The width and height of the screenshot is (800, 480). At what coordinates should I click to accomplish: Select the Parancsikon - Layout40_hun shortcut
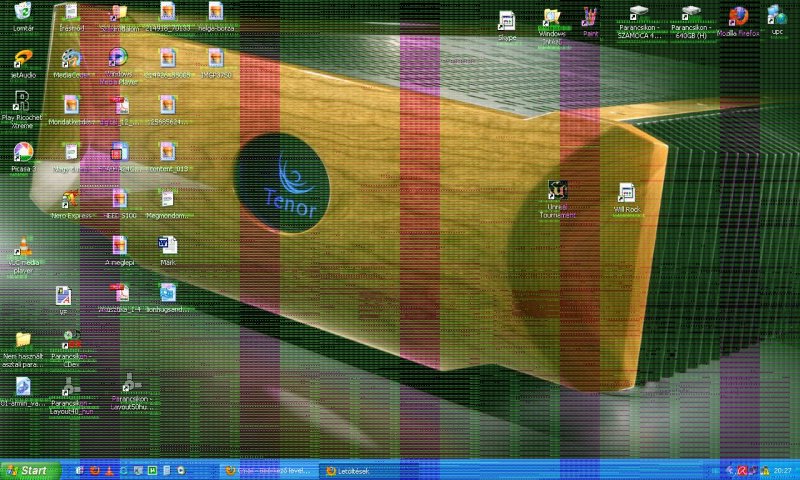click(71, 387)
